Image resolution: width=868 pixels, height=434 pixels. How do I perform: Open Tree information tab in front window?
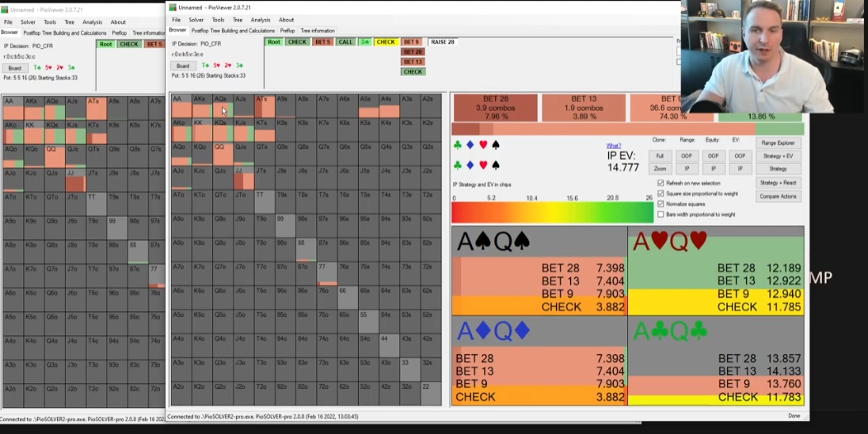(318, 31)
